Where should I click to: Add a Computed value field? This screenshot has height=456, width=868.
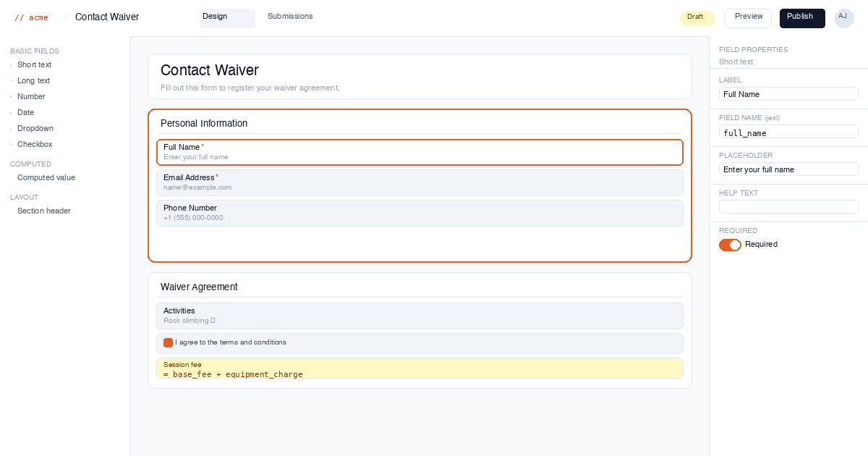pos(46,178)
